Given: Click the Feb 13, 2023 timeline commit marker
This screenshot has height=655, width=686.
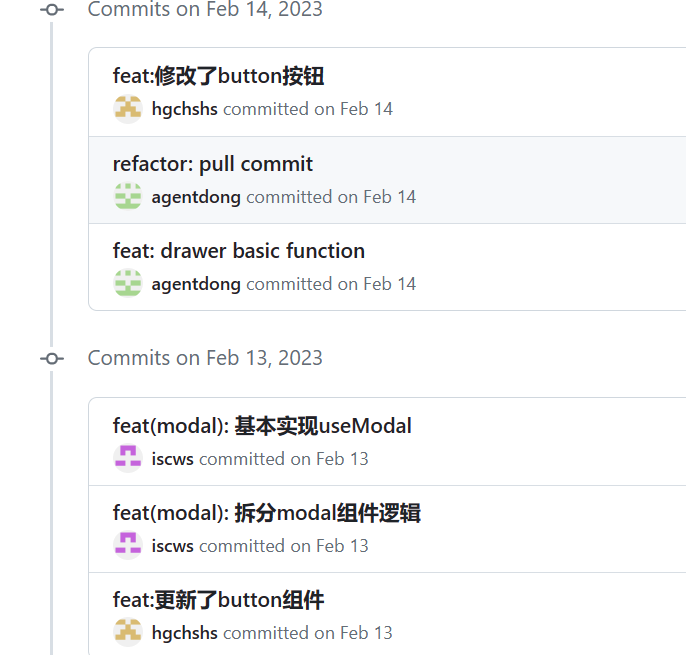Looking at the screenshot, I should 52,358.
